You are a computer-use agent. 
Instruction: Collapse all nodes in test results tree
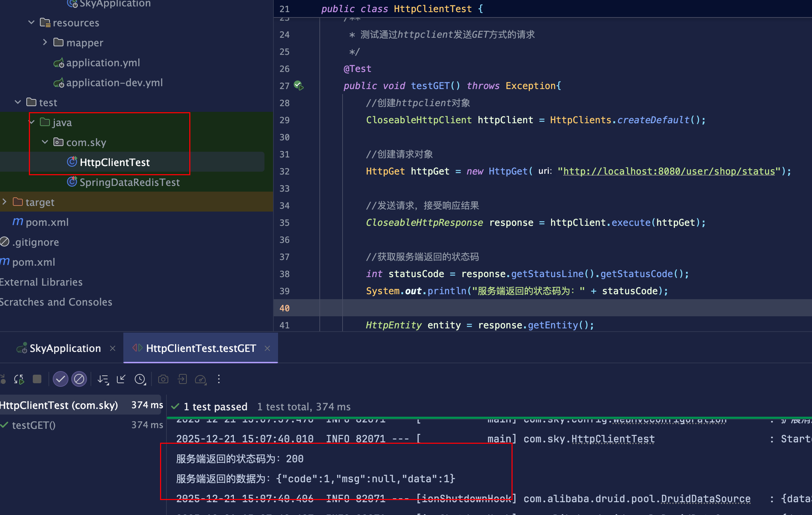tap(121, 379)
